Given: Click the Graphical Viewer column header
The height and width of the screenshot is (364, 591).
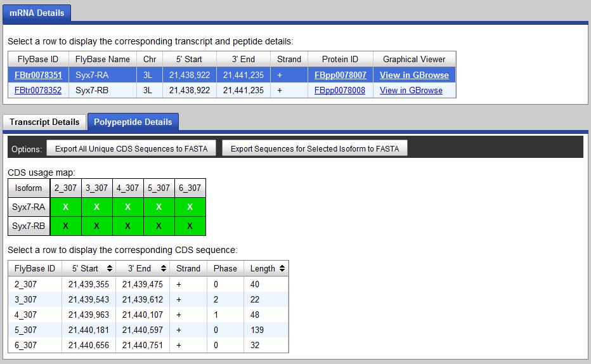Looking at the screenshot, I should (414, 59).
